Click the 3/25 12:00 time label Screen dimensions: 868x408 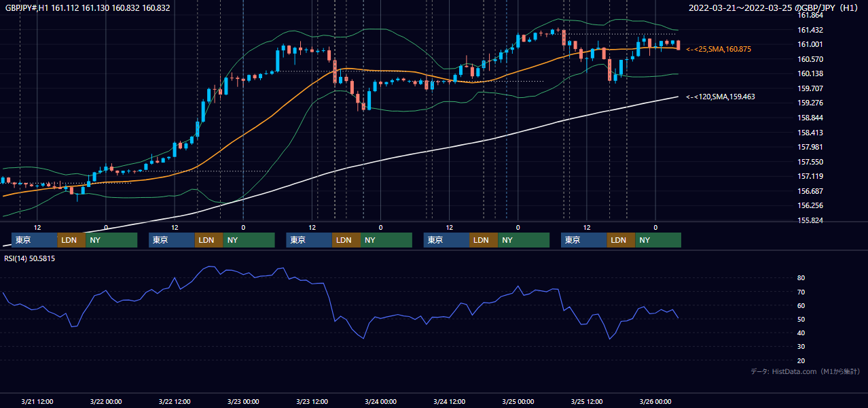coord(587,401)
